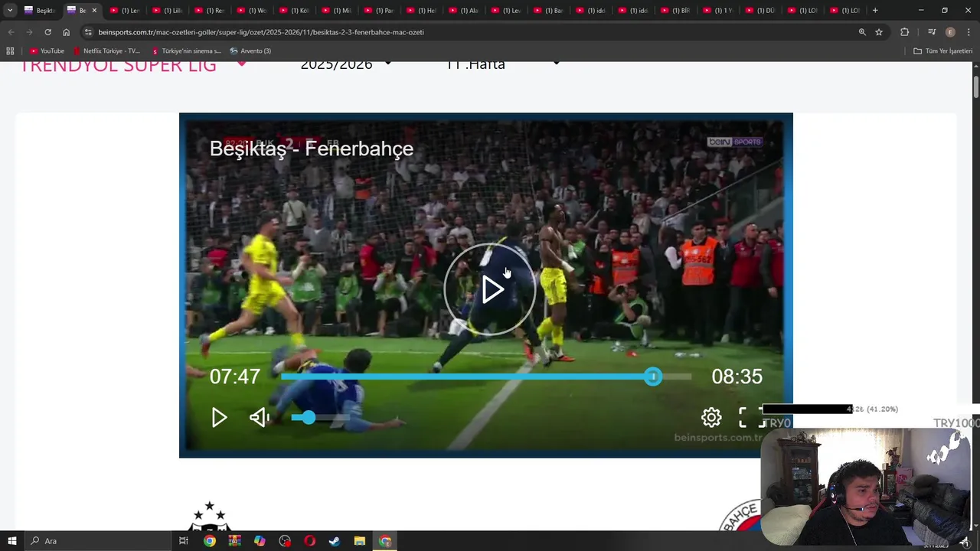
Task: Mute the video using the speaker icon
Action: click(260, 417)
